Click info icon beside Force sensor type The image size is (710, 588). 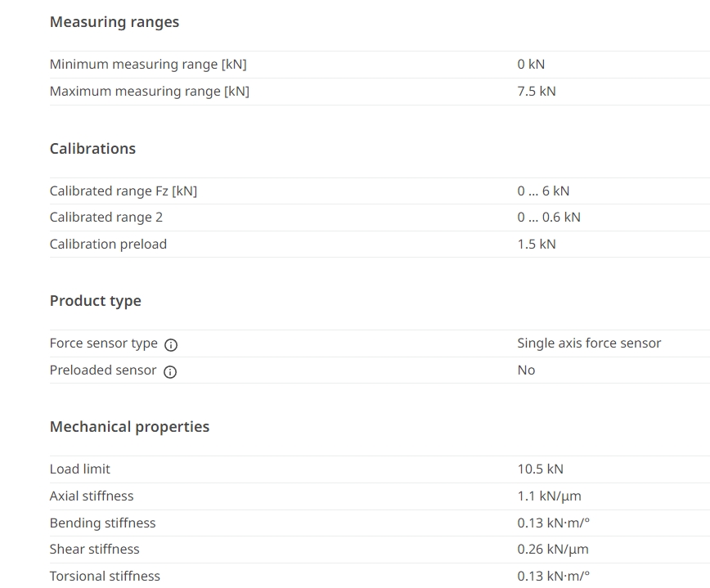click(x=171, y=344)
